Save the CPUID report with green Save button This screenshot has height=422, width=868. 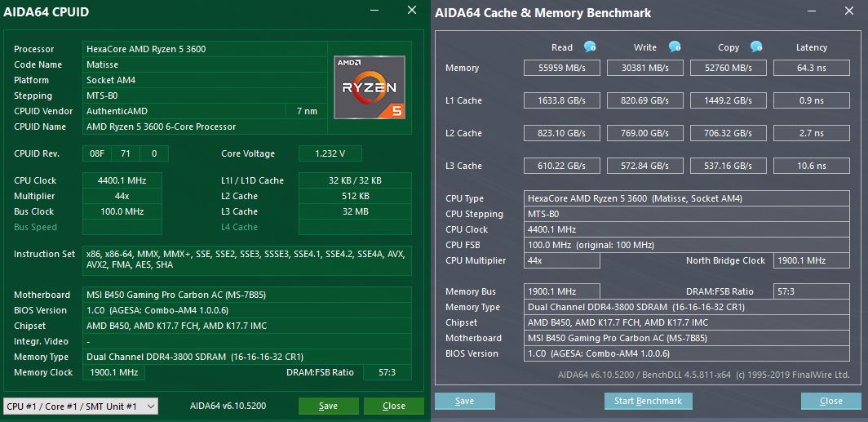pyautogui.click(x=328, y=406)
